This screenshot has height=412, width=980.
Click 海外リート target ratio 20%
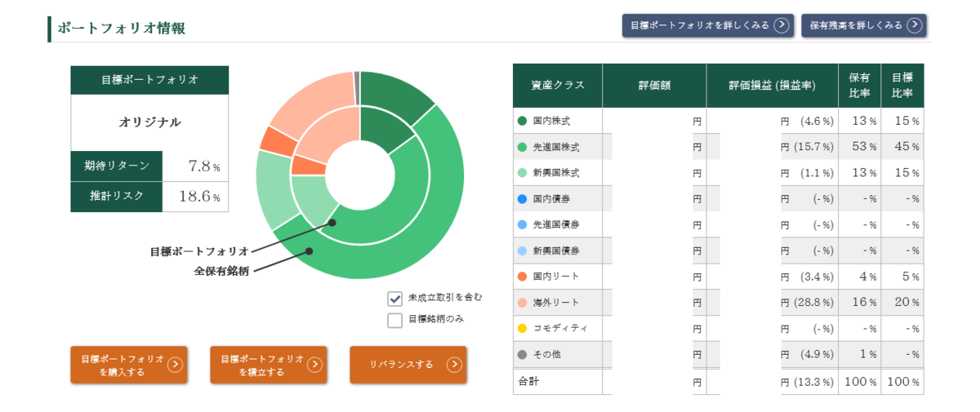906,303
